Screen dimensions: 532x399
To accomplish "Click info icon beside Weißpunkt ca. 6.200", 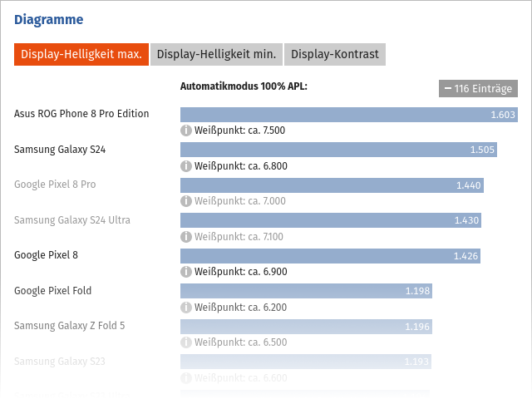I will 186,307.
